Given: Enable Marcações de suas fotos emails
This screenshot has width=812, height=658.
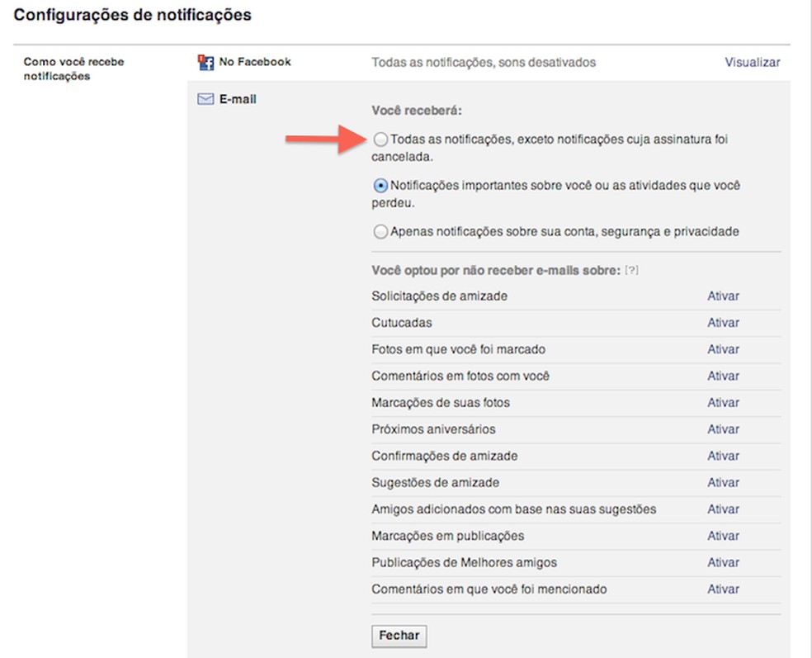Looking at the screenshot, I should 723,402.
